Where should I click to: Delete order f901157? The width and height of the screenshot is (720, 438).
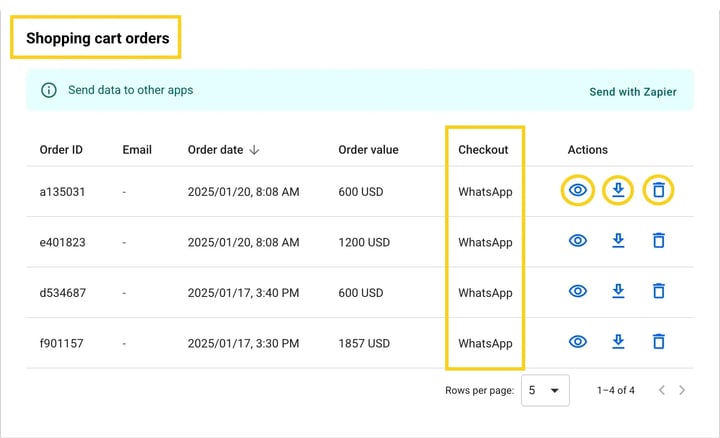658,342
